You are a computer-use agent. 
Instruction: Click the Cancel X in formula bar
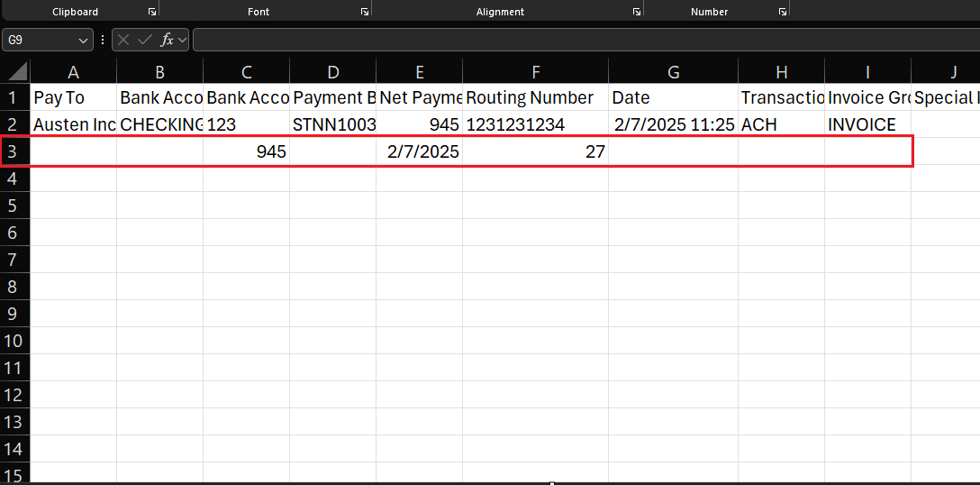pos(123,40)
